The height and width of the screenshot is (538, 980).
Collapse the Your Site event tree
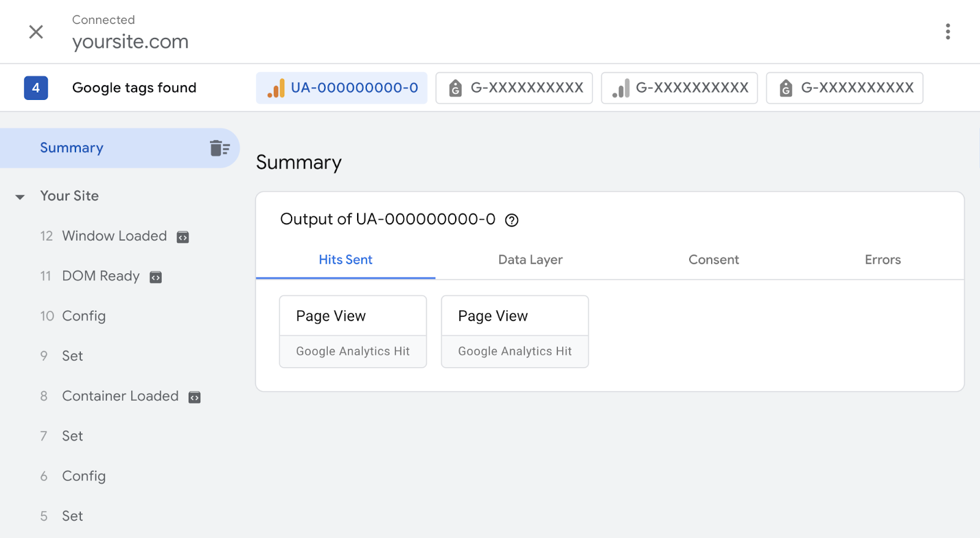point(20,197)
